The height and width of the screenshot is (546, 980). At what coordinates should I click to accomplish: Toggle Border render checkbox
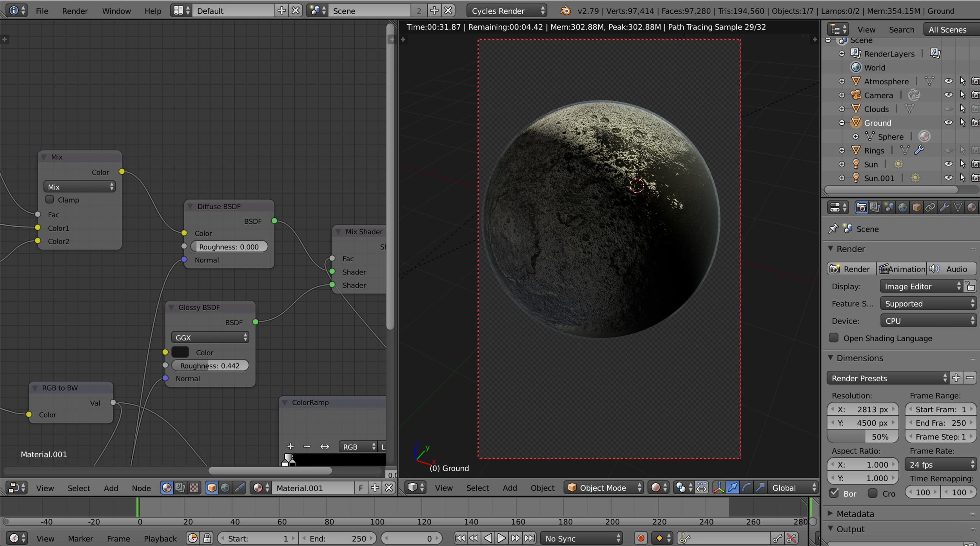(834, 493)
